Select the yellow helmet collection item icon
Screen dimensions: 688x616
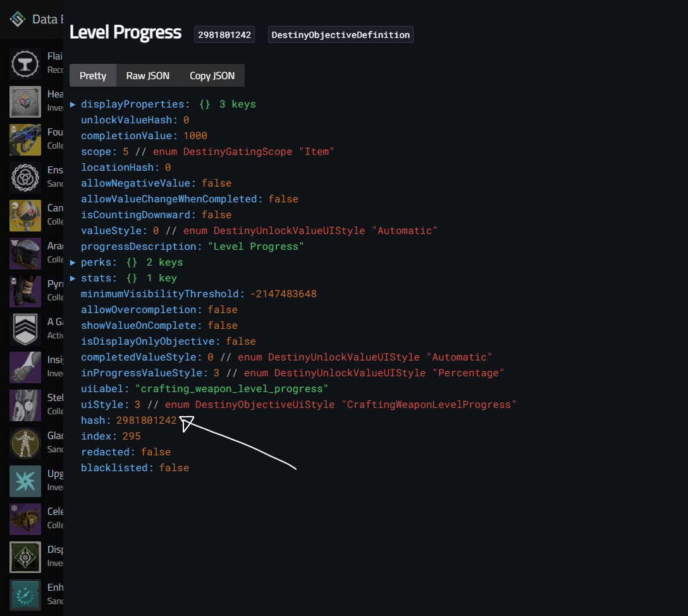[25, 215]
